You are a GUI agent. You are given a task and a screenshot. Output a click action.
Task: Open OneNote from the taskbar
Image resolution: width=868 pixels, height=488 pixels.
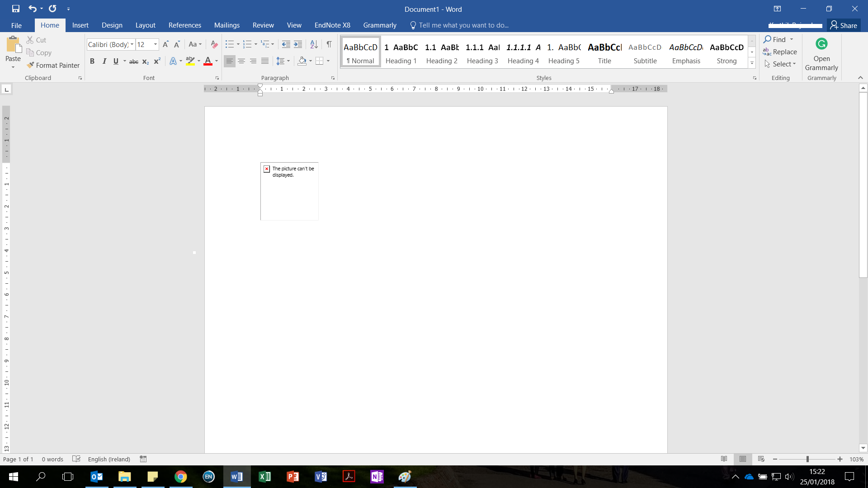coord(377,476)
